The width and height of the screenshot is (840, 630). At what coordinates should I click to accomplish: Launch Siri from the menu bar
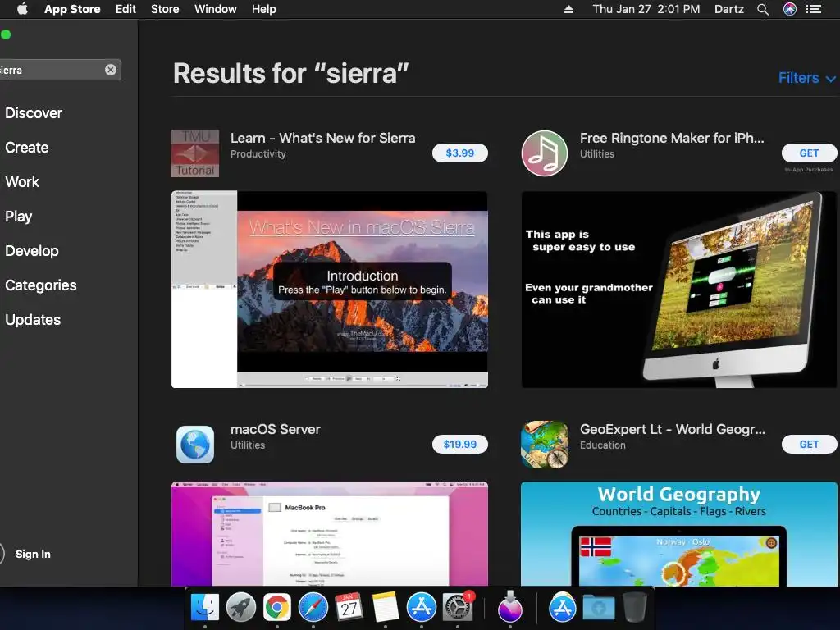coord(790,9)
